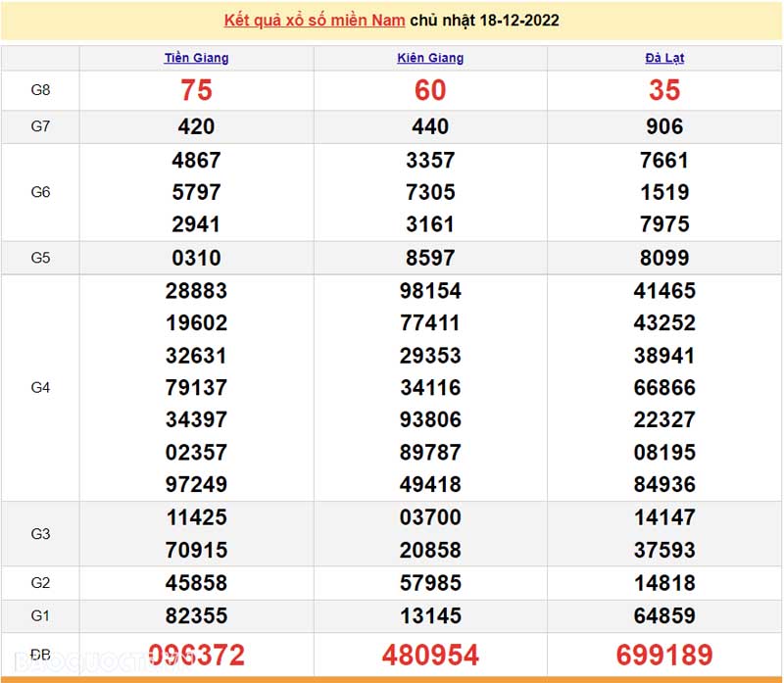This screenshot has height=683, width=784.
Task: Click G6 number 2941
Action: click(197, 224)
